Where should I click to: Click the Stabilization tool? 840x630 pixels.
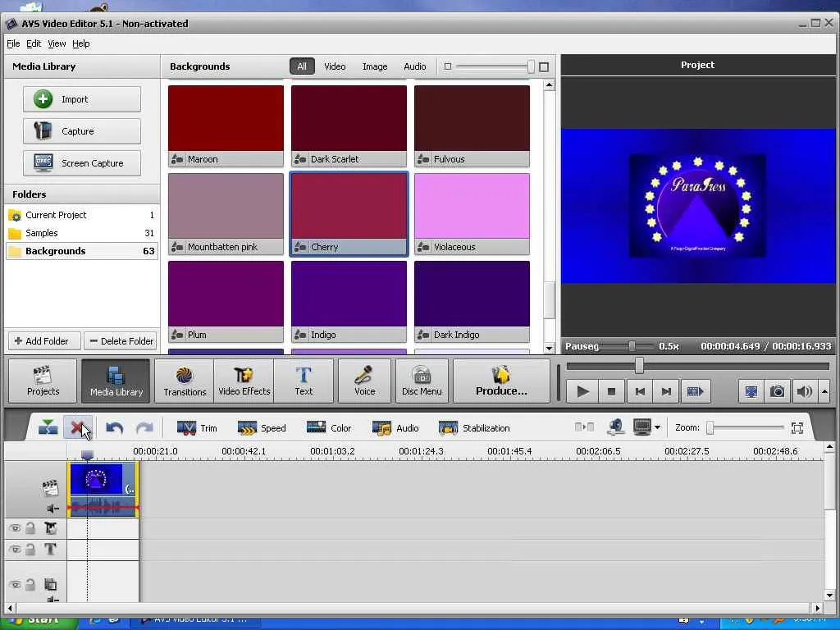474,428
